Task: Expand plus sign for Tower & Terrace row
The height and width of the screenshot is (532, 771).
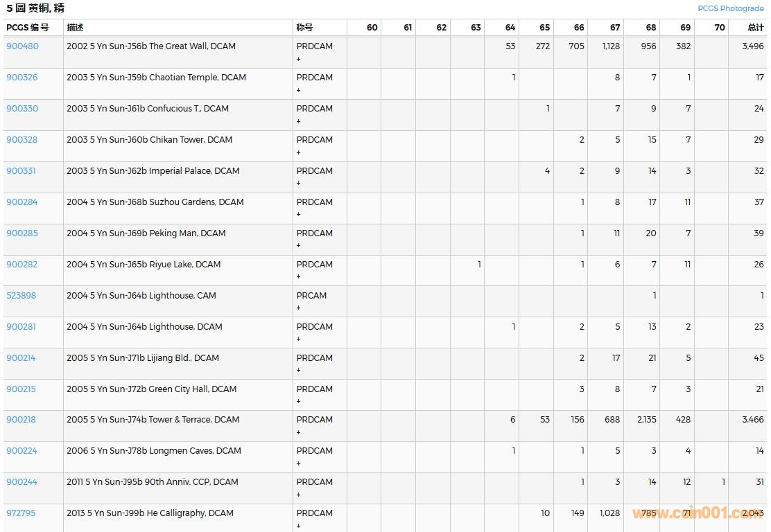Action: (x=299, y=432)
